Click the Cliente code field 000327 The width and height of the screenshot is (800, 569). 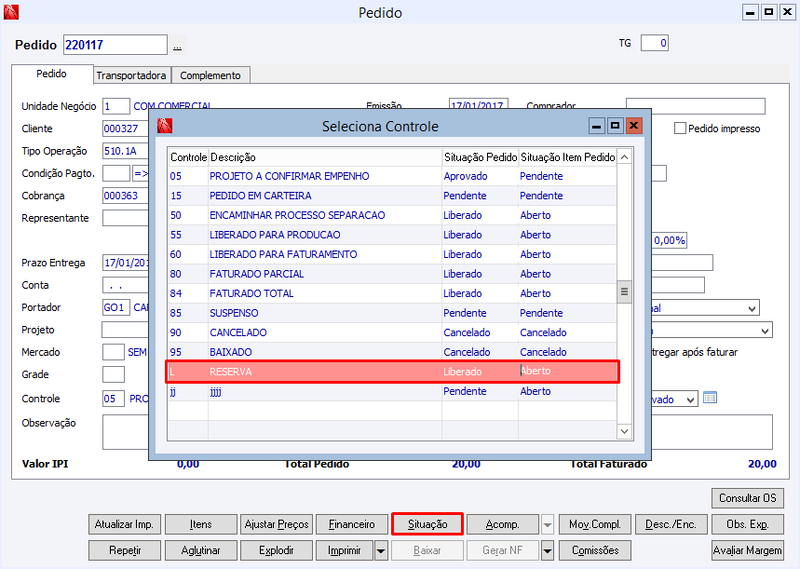coord(126,129)
